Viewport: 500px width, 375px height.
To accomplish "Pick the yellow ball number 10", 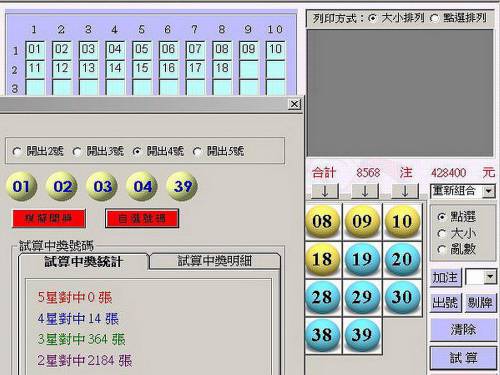I will (402, 221).
